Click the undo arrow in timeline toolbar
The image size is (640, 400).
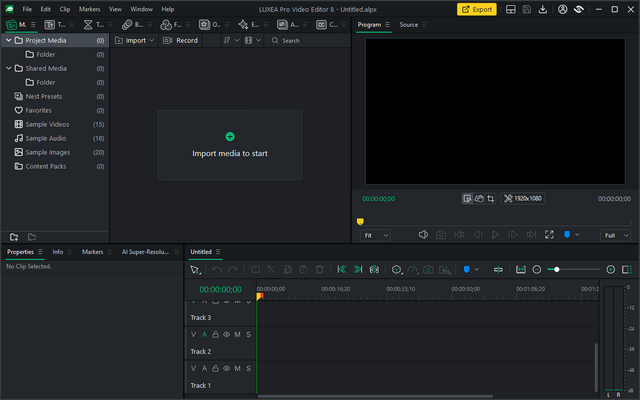coord(217,270)
